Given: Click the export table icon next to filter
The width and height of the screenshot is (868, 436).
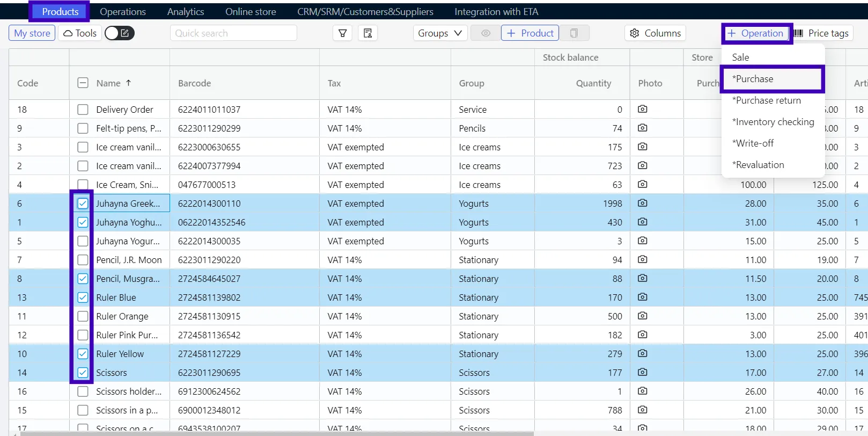Looking at the screenshot, I should click(367, 33).
